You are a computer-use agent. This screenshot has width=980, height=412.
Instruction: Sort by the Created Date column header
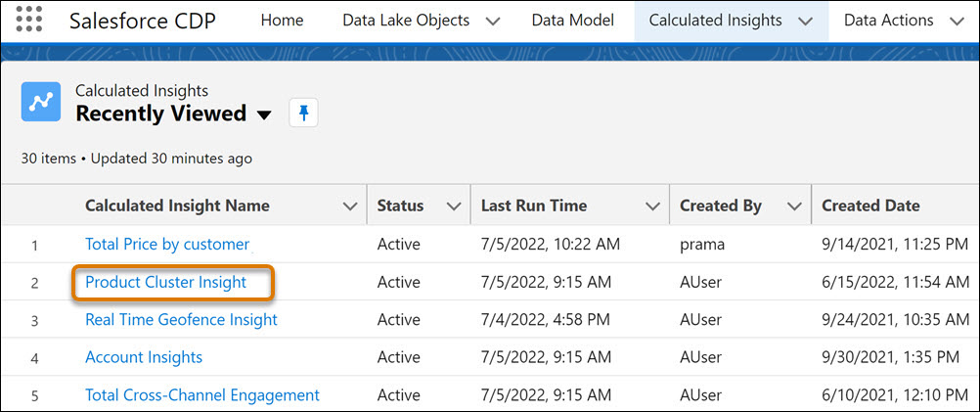870,206
